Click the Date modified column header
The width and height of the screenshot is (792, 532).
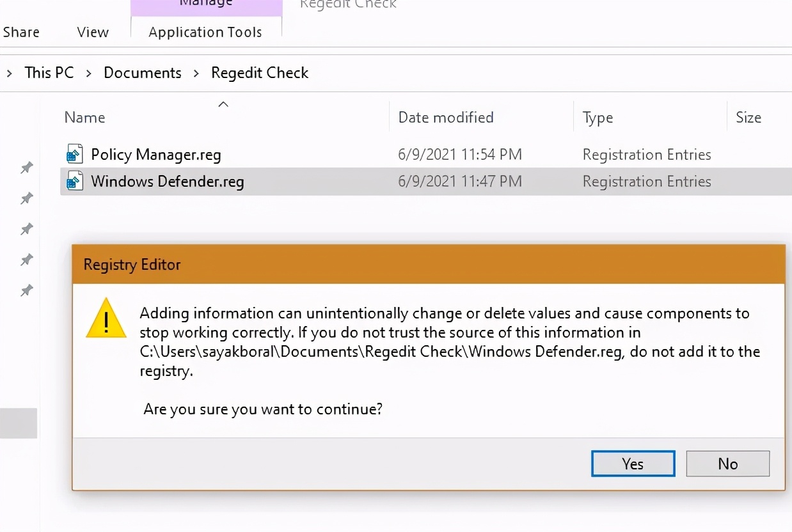click(446, 117)
